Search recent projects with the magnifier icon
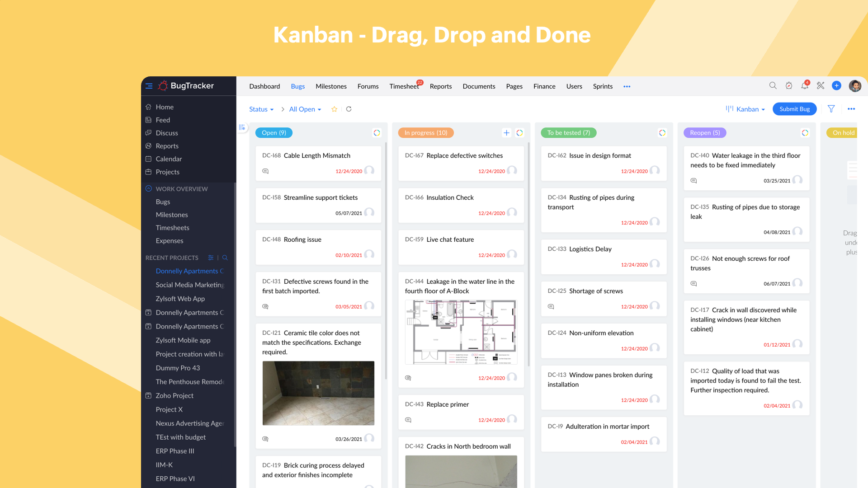 (225, 258)
